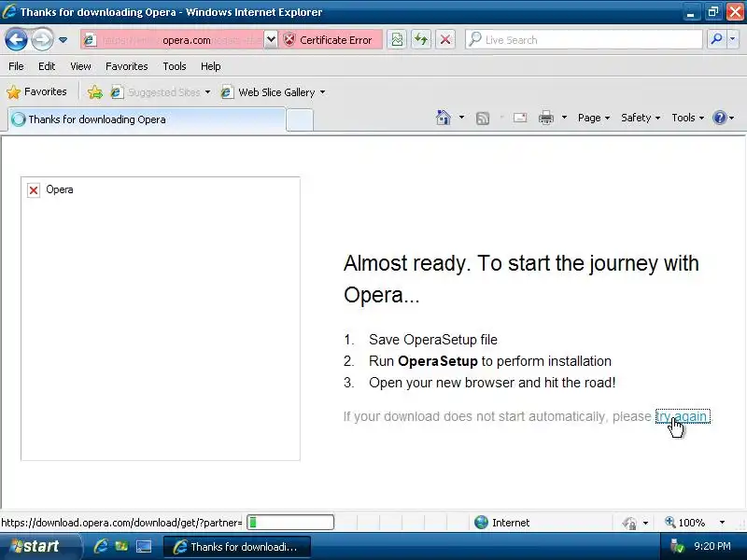
Task: Click the page heading Almost ready text
Action: pyautogui.click(x=521, y=278)
